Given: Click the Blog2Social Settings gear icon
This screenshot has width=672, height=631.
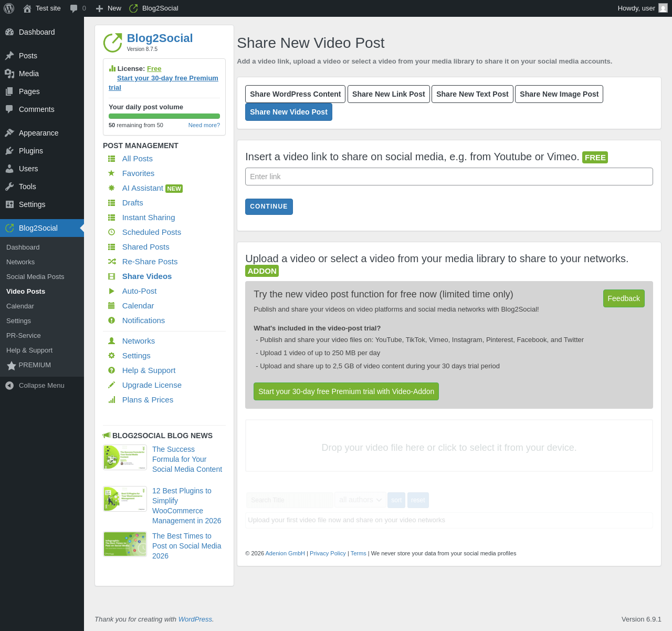Looking at the screenshot, I should 111,356.
